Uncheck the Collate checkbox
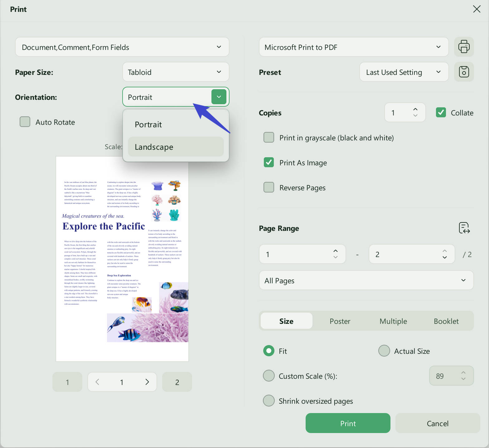This screenshot has width=489, height=448. pyautogui.click(x=441, y=112)
